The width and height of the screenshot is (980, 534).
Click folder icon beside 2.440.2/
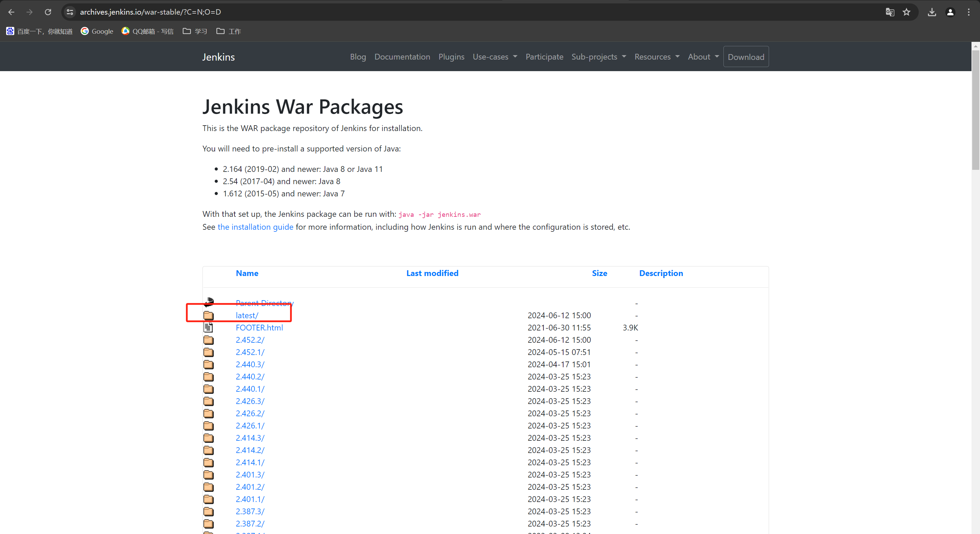point(209,377)
